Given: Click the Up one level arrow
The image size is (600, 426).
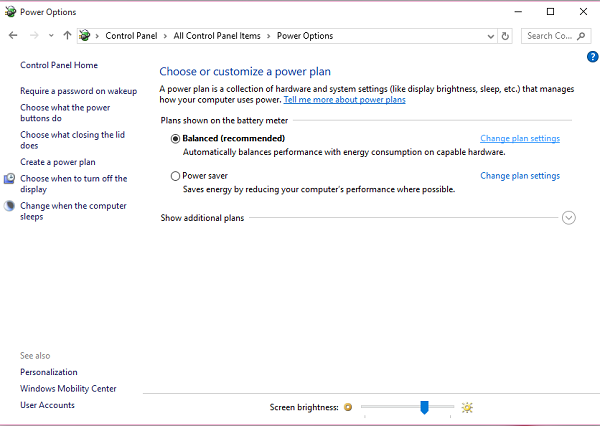Looking at the screenshot, I should (66, 36).
